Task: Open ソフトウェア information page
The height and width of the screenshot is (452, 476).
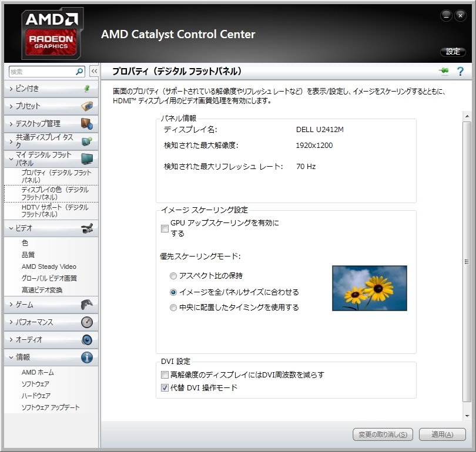Action: (35, 384)
